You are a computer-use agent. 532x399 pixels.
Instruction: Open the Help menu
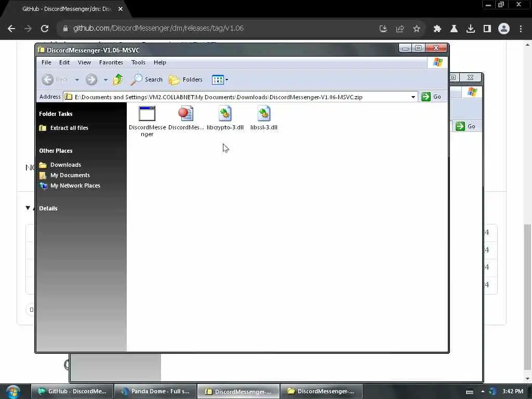click(159, 62)
